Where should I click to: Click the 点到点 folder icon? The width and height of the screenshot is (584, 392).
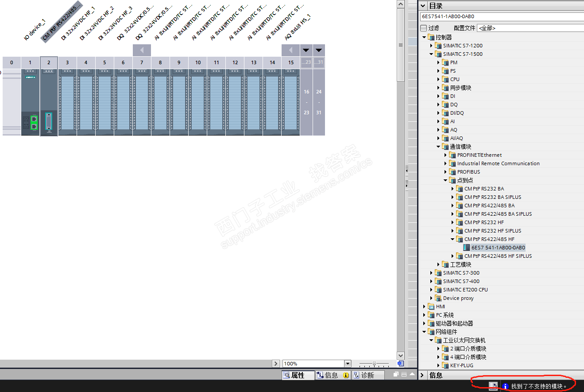pyautogui.click(x=453, y=180)
